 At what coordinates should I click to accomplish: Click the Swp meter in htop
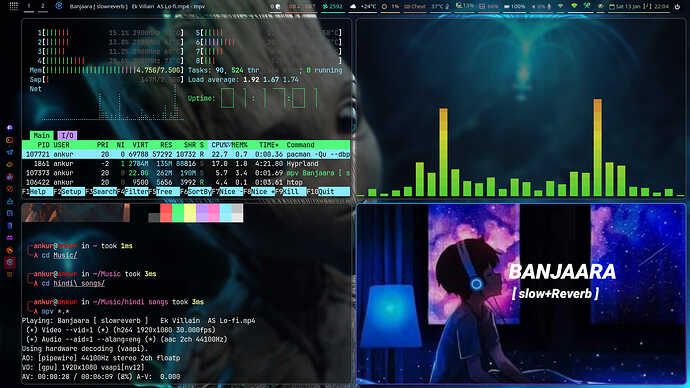coord(106,80)
